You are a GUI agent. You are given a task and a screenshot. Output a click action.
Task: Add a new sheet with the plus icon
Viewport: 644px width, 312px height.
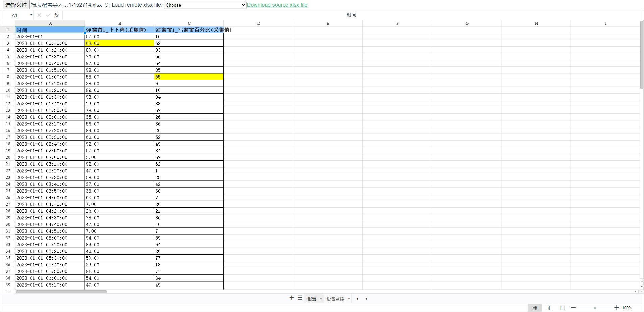pos(291,298)
